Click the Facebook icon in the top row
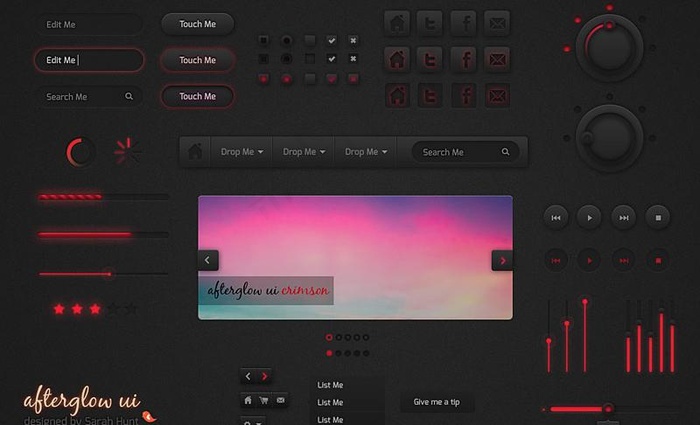This screenshot has height=425, width=700. [x=464, y=24]
